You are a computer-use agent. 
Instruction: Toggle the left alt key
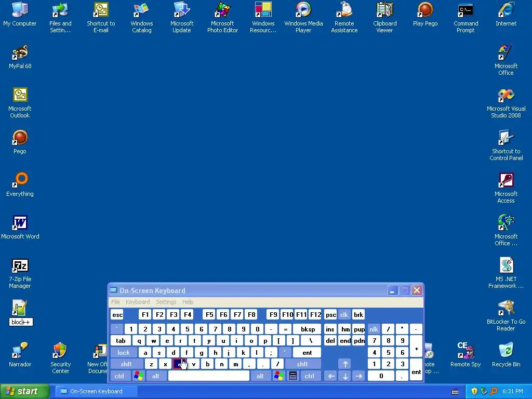click(156, 376)
